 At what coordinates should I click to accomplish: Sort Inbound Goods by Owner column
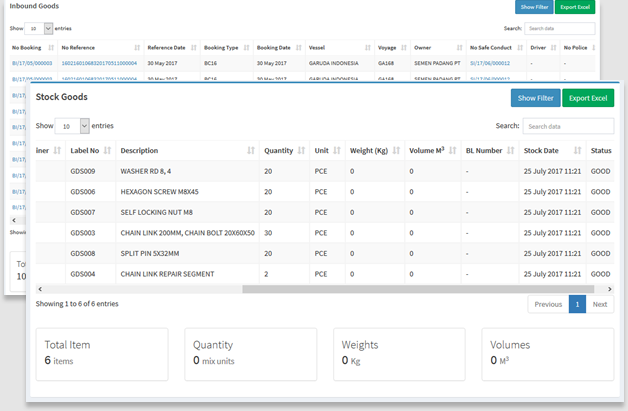[438, 48]
